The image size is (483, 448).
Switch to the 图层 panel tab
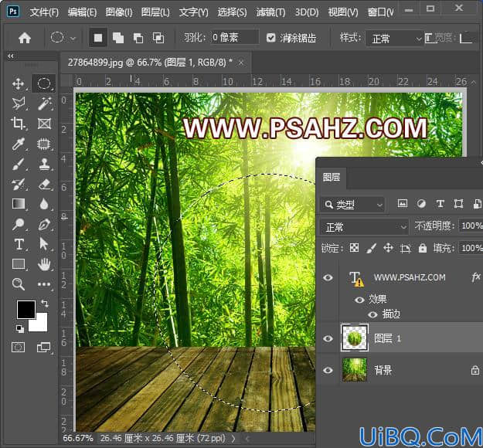[x=332, y=178]
